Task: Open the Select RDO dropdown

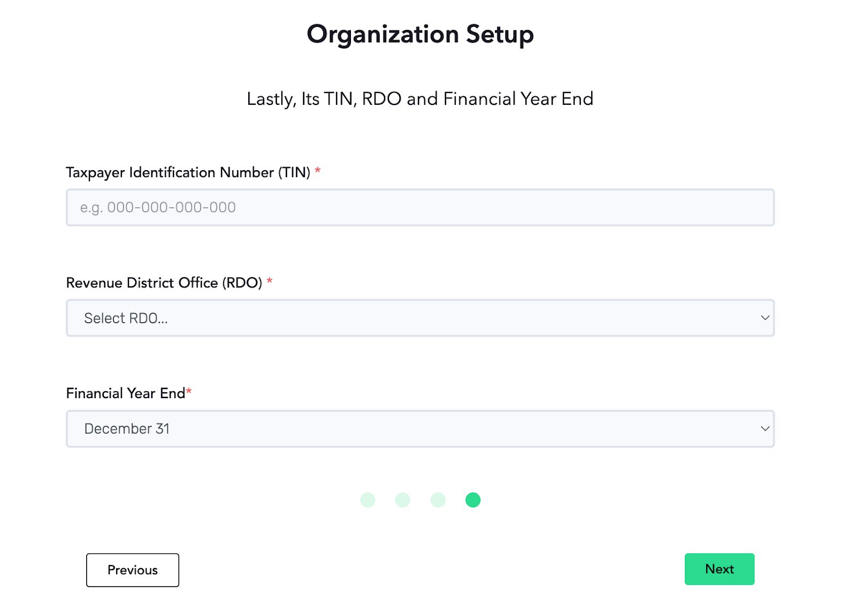Action: pyautogui.click(x=420, y=318)
